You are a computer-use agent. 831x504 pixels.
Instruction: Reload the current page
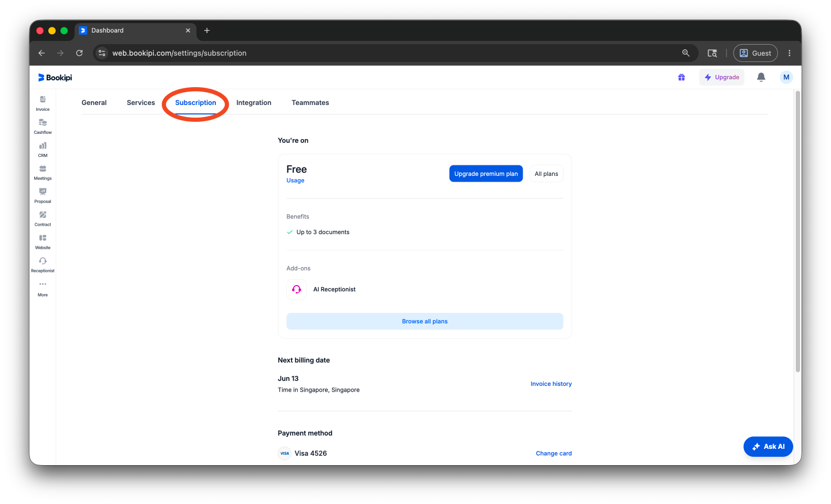coord(79,53)
